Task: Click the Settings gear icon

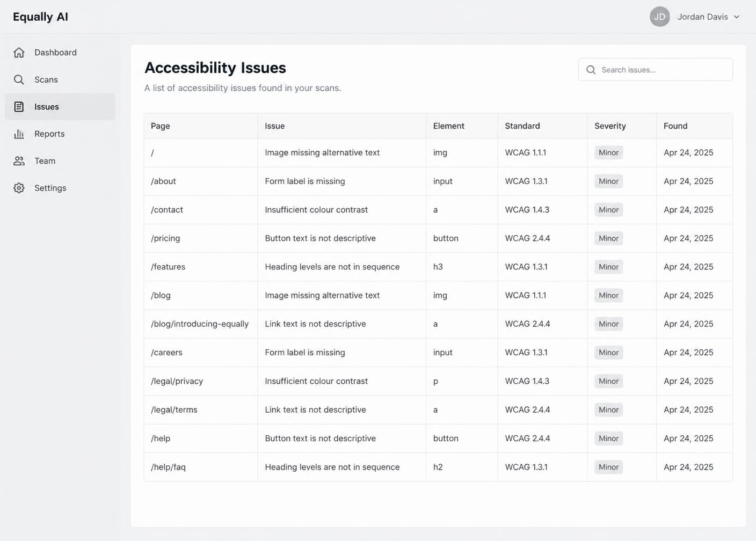Action: click(19, 188)
